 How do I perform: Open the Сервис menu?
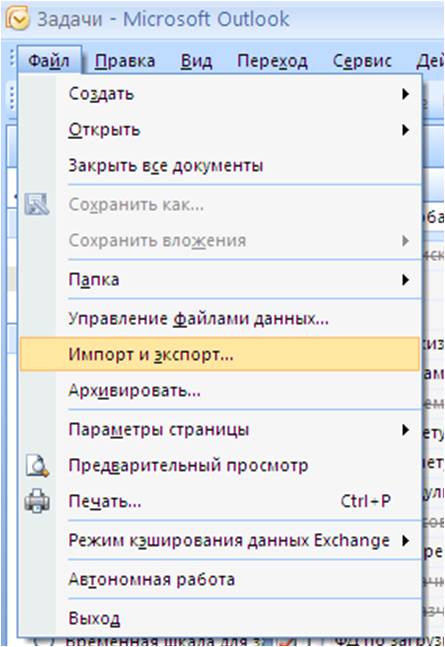(x=362, y=61)
